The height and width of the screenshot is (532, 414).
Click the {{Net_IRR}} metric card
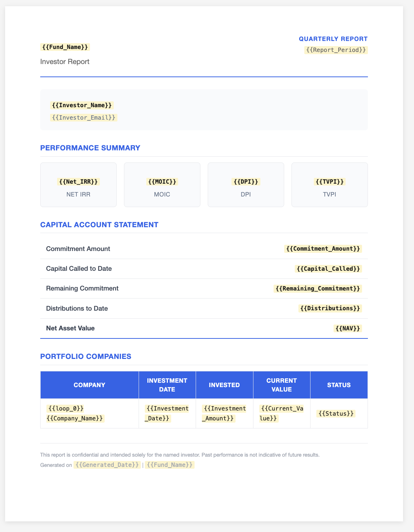[78, 185]
